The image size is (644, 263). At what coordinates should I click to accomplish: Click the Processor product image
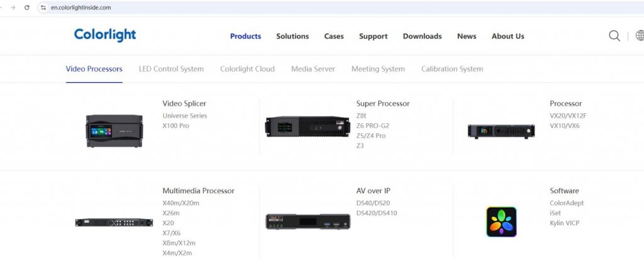click(x=501, y=131)
